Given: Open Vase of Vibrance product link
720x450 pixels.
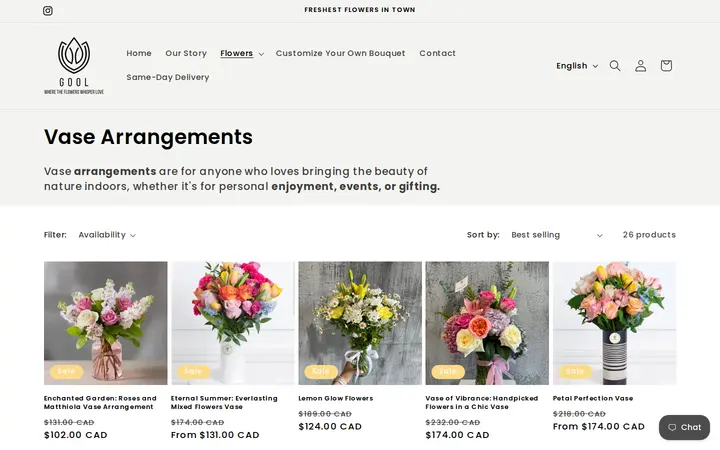Looking at the screenshot, I should 481,402.
